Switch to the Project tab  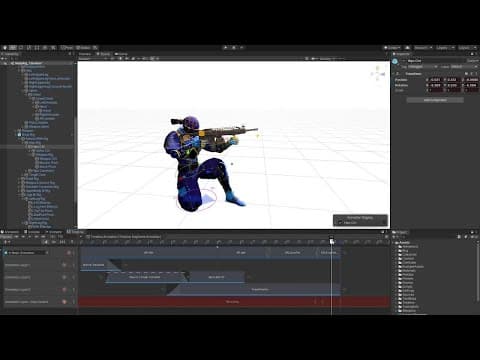(400, 232)
